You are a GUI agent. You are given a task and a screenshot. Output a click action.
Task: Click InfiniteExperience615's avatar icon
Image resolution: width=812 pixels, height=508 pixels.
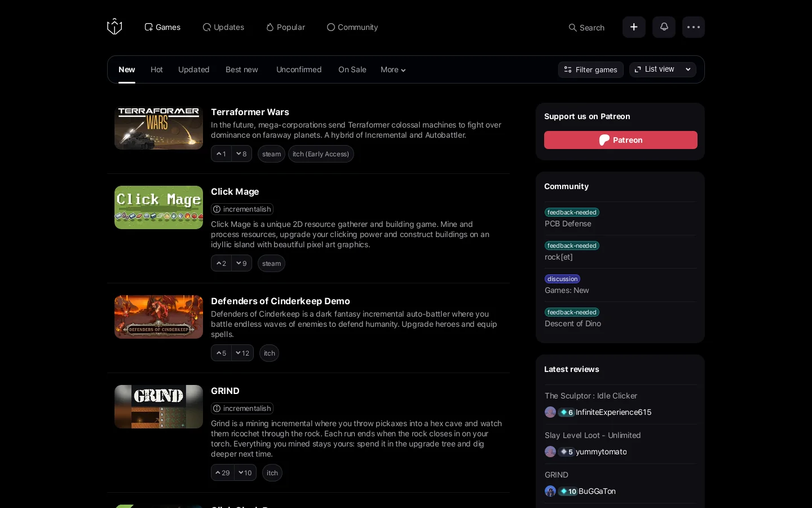pos(550,412)
